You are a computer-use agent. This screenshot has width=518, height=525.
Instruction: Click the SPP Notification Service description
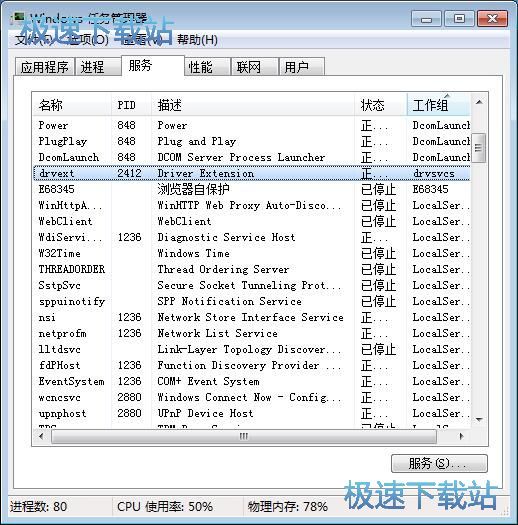pyautogui.click(x=229, y=301)
